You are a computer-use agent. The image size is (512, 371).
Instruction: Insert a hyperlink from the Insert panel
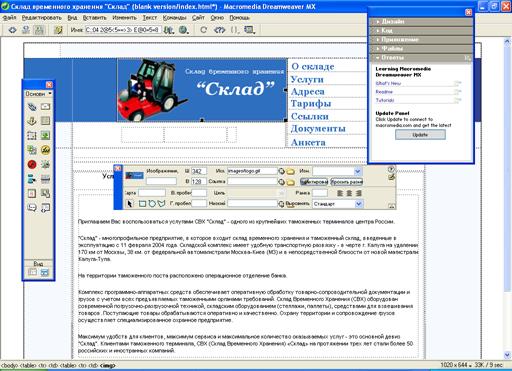pyautogui.click(x=32, y=107)
